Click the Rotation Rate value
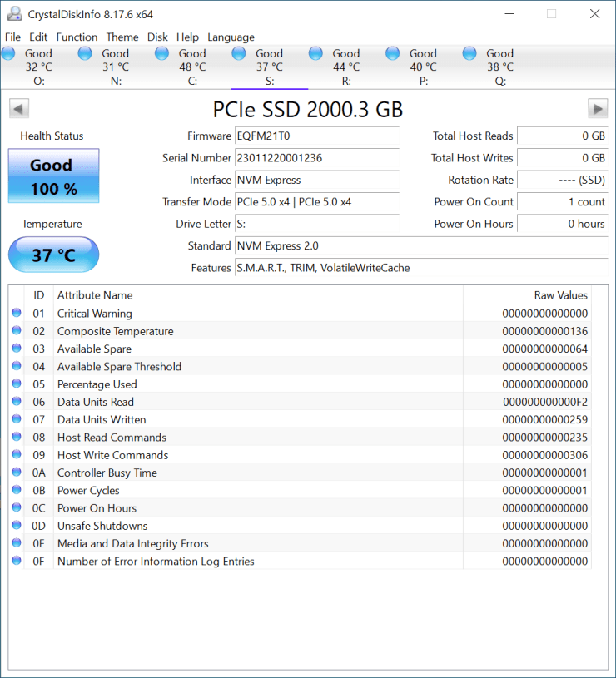Screen dimensions: 616x678 [563, 181]
